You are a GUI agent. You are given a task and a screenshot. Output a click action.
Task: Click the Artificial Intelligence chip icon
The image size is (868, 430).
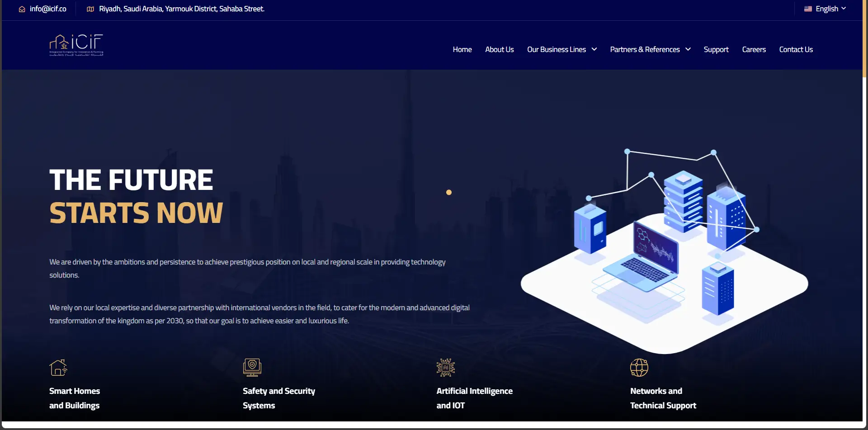pos(445,368)
